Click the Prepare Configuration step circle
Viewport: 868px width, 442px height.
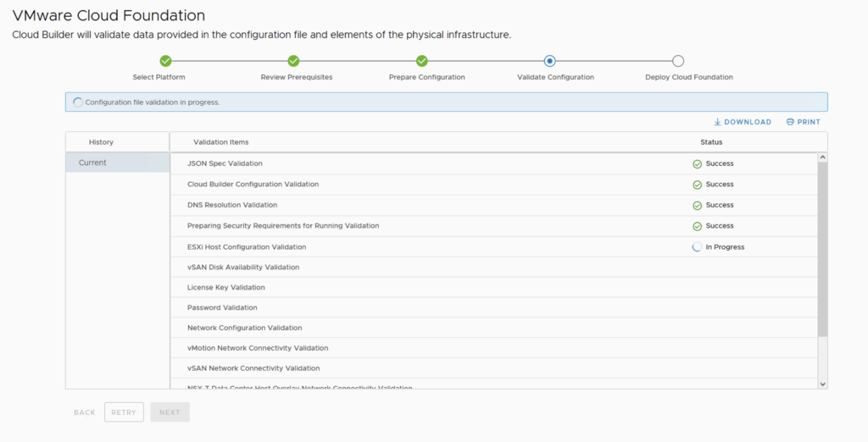pyautogui.click(x=421, y=61)
